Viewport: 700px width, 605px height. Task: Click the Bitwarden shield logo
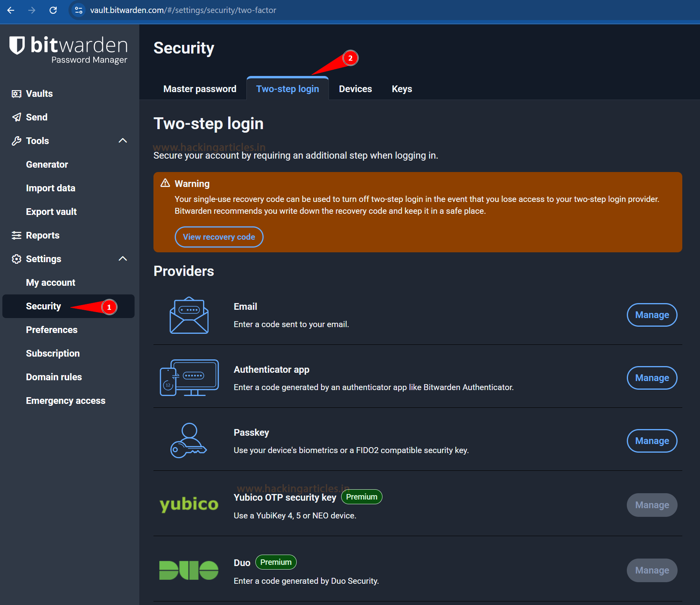17,45
